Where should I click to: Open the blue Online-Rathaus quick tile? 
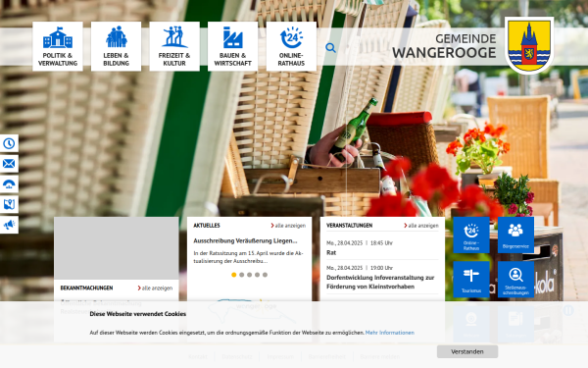(x=471, y=235)
